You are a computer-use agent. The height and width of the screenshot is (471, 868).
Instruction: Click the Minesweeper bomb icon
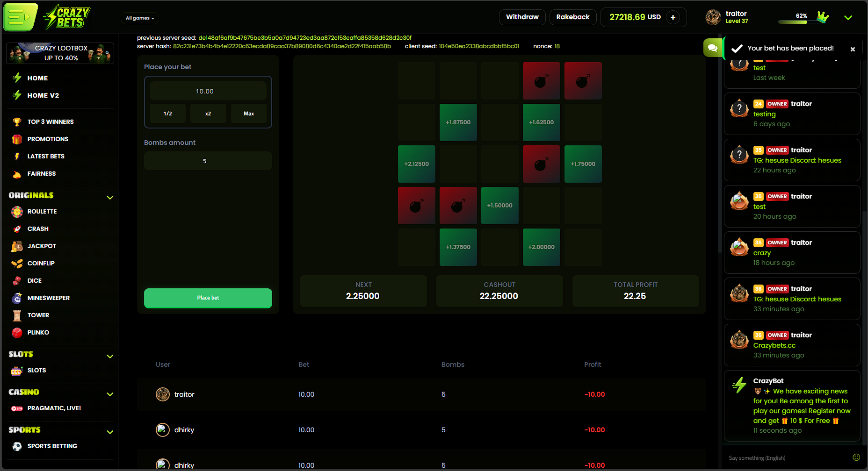[17, 298]
